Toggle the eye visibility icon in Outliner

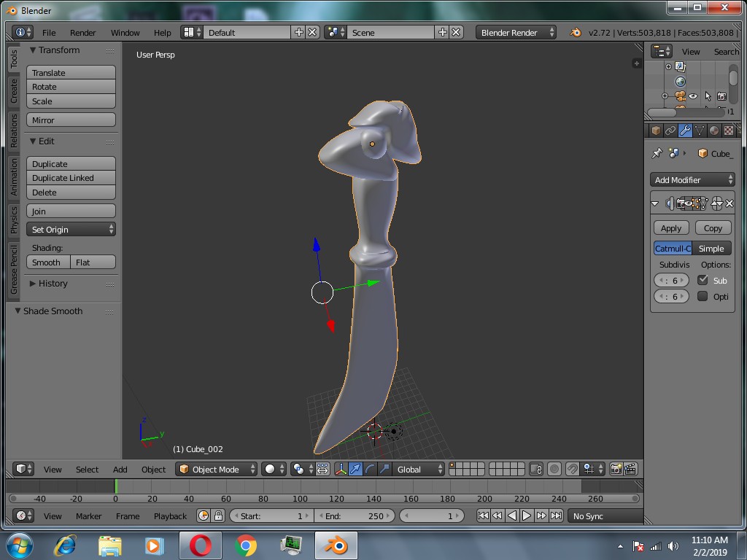coord(692,96)
